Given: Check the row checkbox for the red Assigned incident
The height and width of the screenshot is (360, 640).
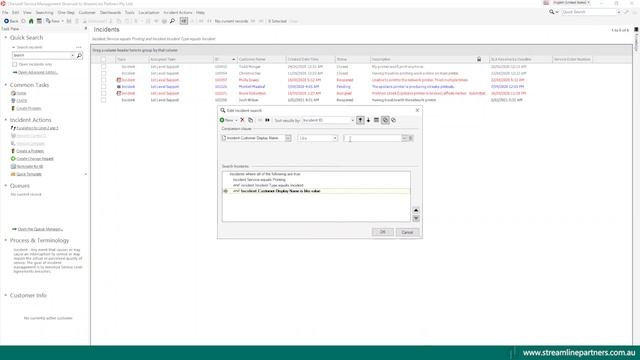Looking at the screenshot, I should click(x=103, y=93).
